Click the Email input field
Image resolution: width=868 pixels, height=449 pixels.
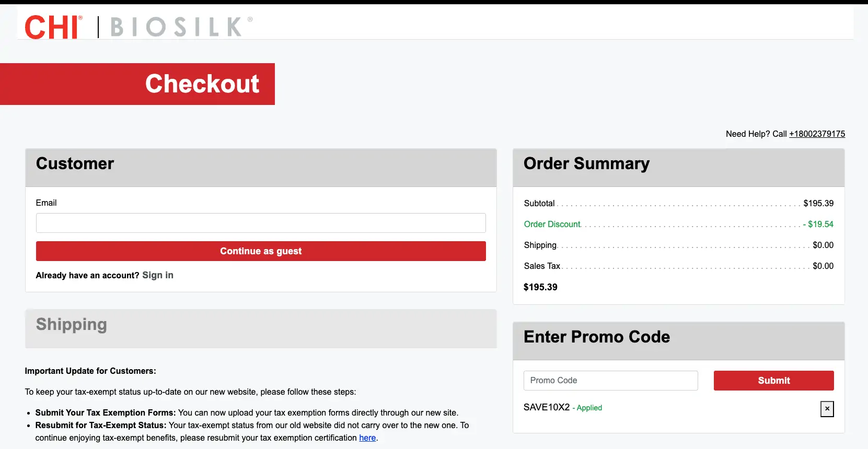260,223
